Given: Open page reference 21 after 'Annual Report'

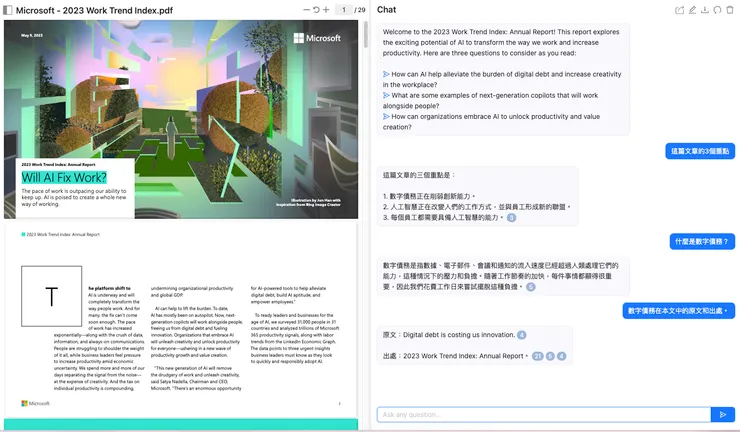Looking at the screenshot, I should tap(538, 356).
